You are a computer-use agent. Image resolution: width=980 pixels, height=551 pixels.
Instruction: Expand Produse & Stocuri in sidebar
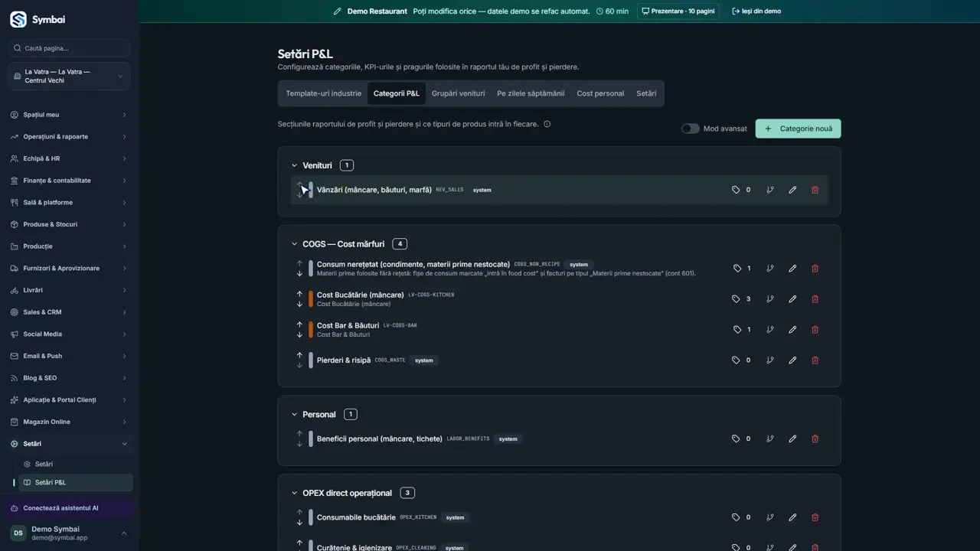pos(69,224)
